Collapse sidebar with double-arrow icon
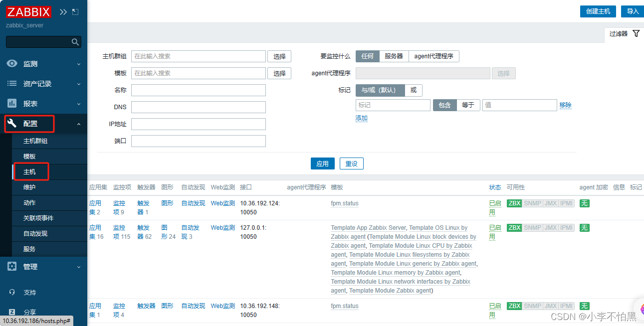The image size is (644, 326). (x=63, y=11)
